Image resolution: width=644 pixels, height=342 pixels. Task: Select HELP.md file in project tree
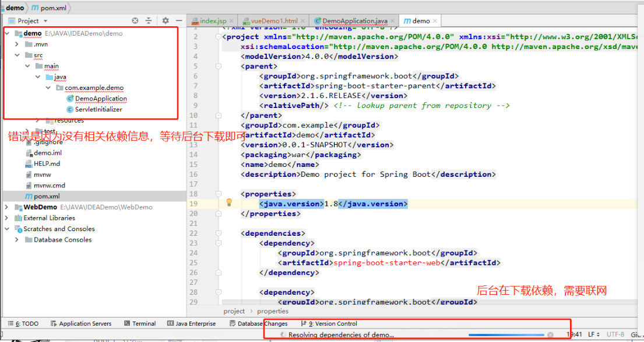(x=47, y=163)
